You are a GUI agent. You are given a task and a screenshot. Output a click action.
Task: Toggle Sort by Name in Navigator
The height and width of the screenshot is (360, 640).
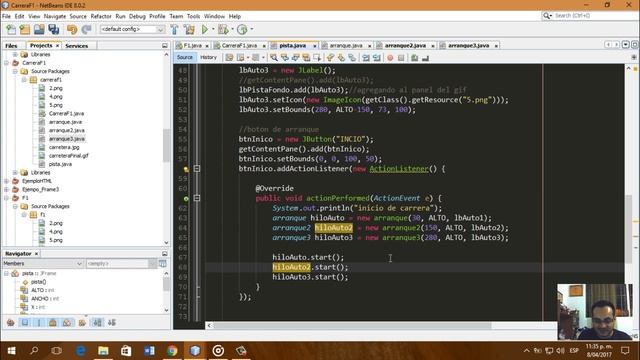pos(98,323)
